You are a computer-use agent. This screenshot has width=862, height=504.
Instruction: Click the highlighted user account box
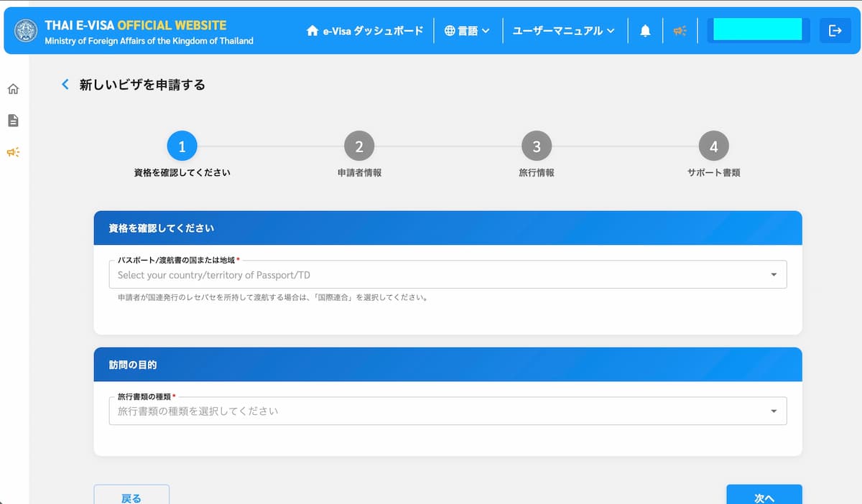tap(758, 29)
